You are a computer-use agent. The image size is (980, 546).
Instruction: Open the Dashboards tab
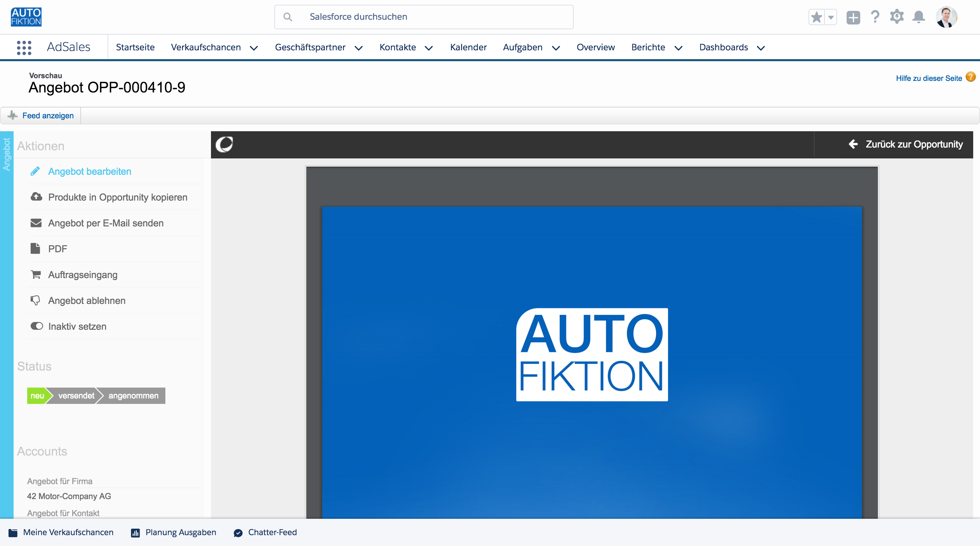click(x=723, y=47)
